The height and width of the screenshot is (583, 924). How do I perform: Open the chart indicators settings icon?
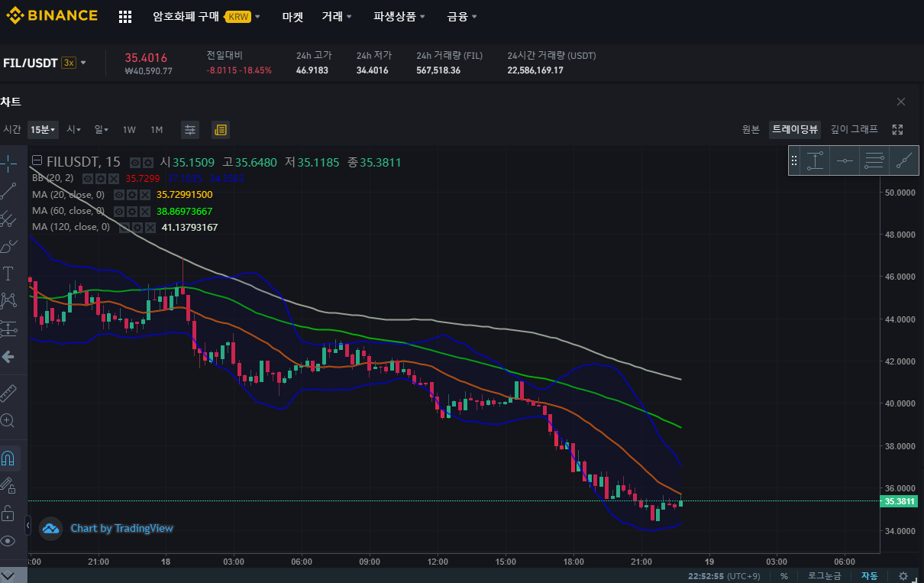coord(190,130)
